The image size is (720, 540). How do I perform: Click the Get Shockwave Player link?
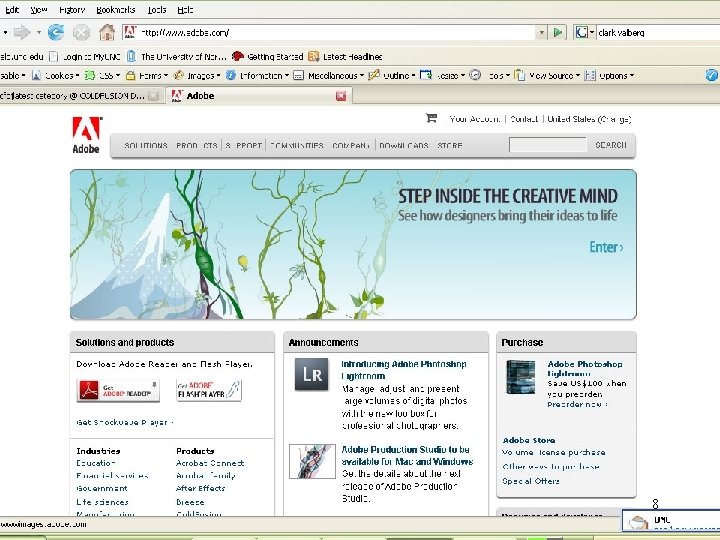pos(124,422)
